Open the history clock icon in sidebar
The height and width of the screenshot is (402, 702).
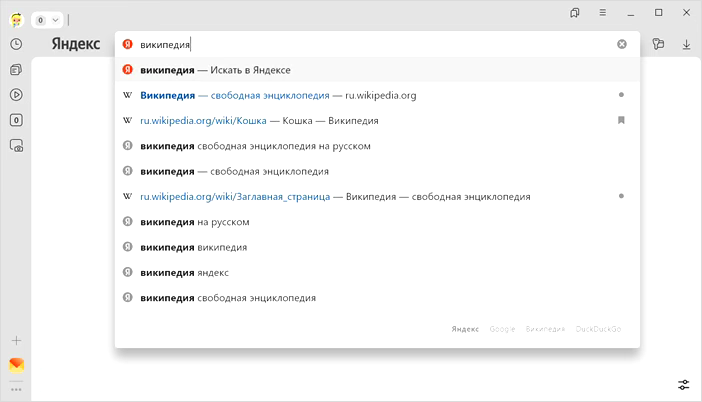pos(16,44)
